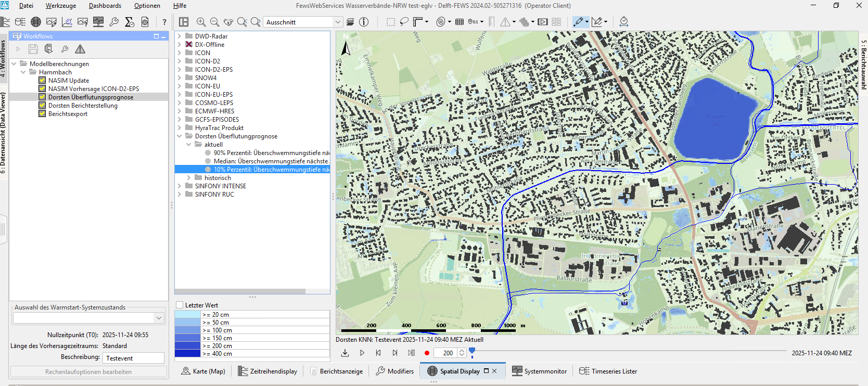Open the Werkzeuge menu
This screenshot has width=868, height=386.
point(60,6)
